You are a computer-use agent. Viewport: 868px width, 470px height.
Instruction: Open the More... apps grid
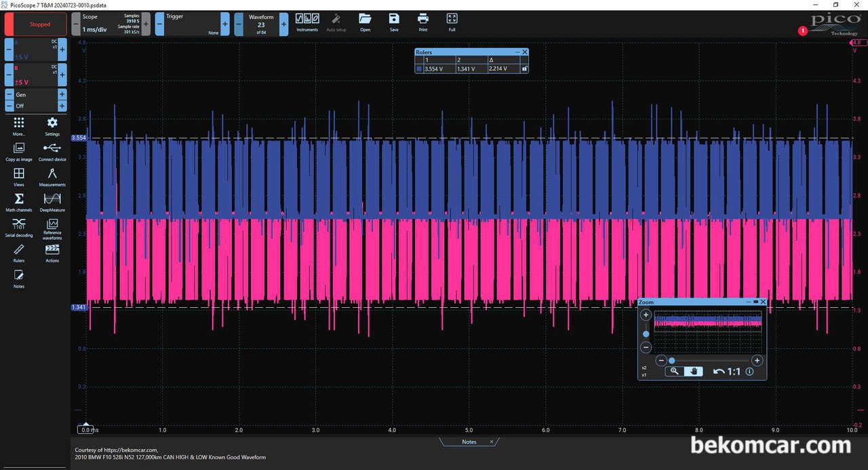coord(19,125)
